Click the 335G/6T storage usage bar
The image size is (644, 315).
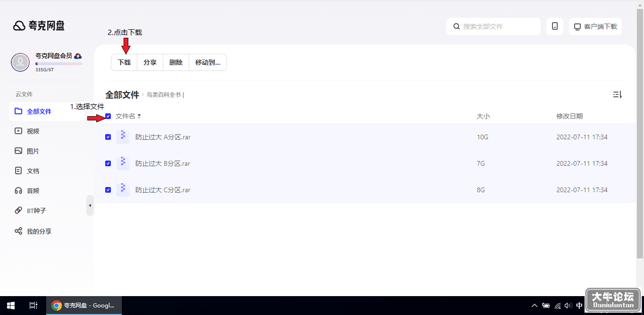coord(59,64)
